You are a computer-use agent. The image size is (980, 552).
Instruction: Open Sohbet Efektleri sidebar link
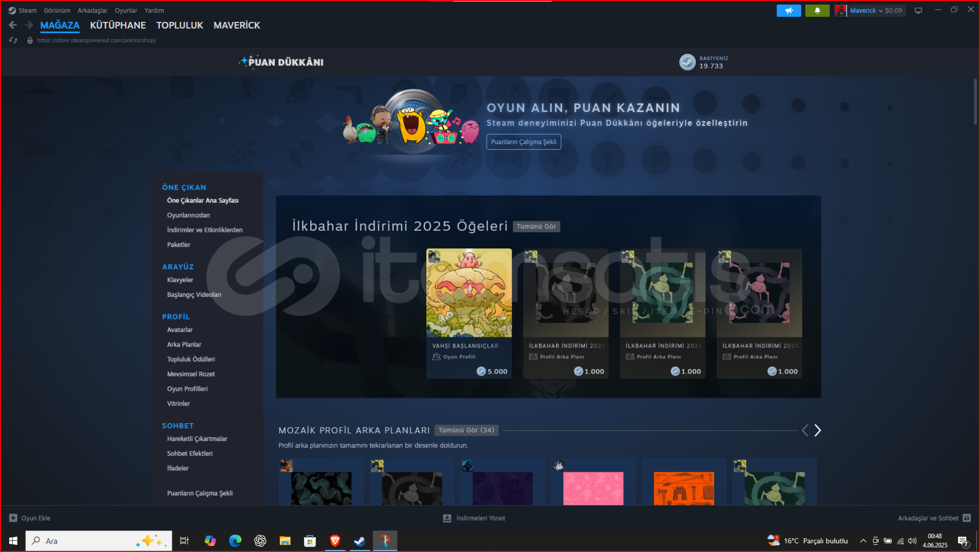click(190, 454)
